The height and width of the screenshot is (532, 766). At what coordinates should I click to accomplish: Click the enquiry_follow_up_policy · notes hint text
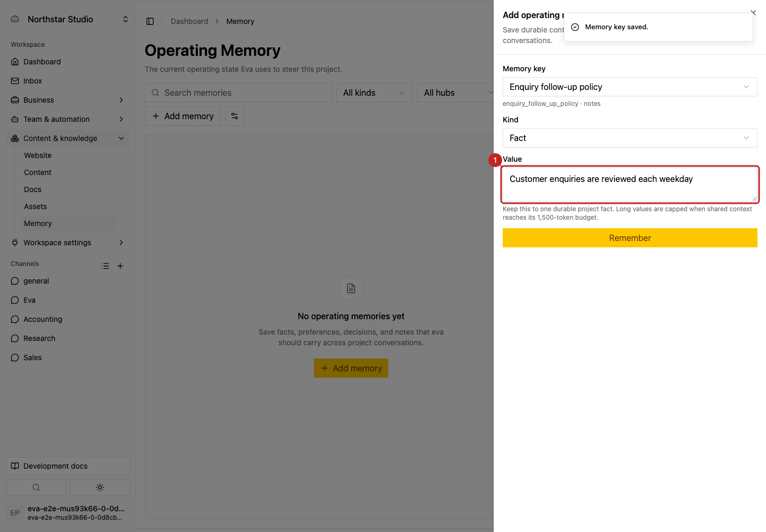(552, 104)
